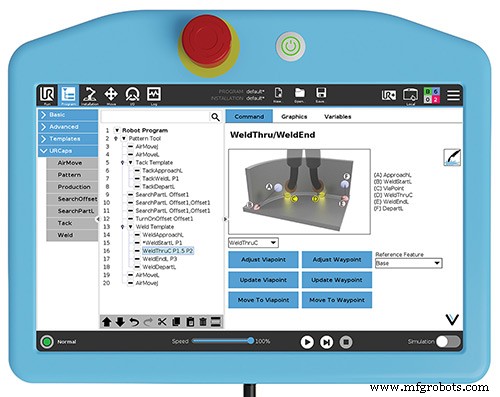This screenshot has width=500, height=397.
Task: Expand the Basic section
Action: (x=68, y=115)
